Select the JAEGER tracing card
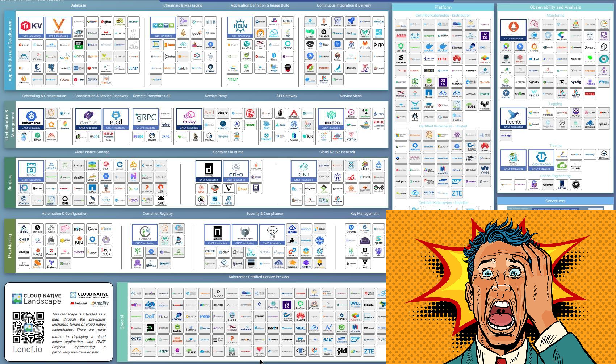Screen dimensions: 616x364 (513, 160)
